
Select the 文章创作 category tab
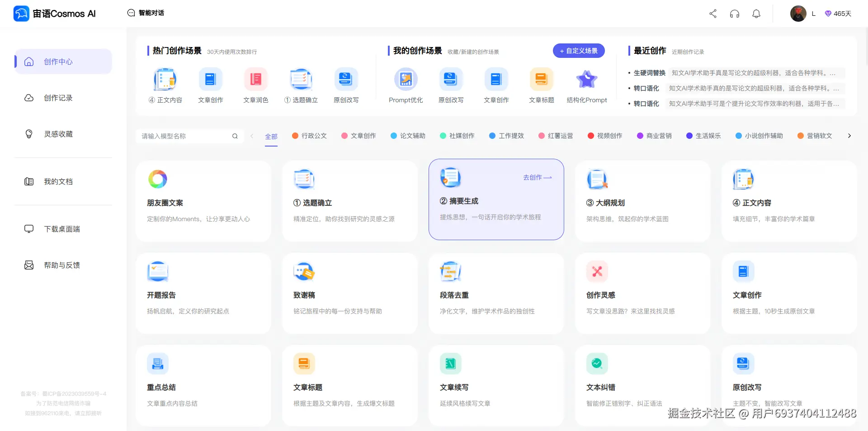tap(359, 136)
